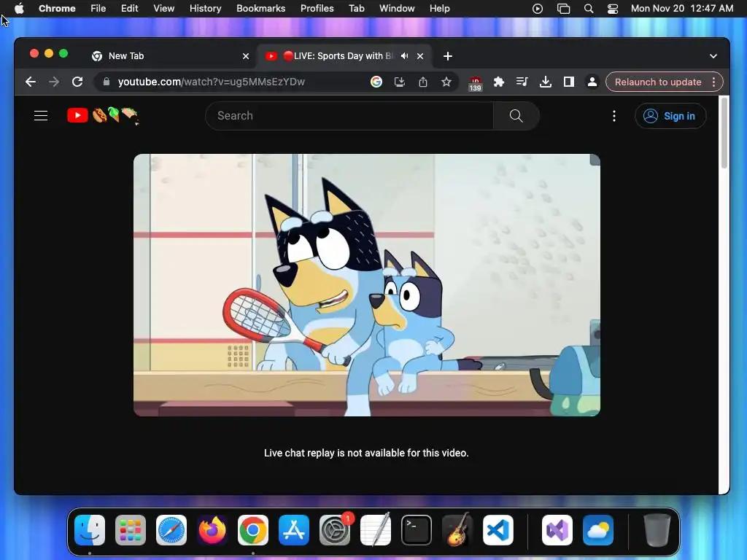This screenshot has width=747, height=560.
Task: Read the Live chat replay unavailable message
Action: 366,453
